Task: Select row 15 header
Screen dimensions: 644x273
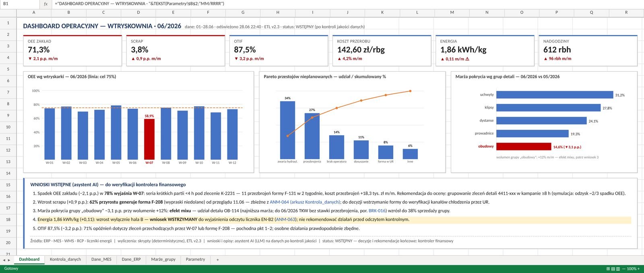Action: [8, 185]
